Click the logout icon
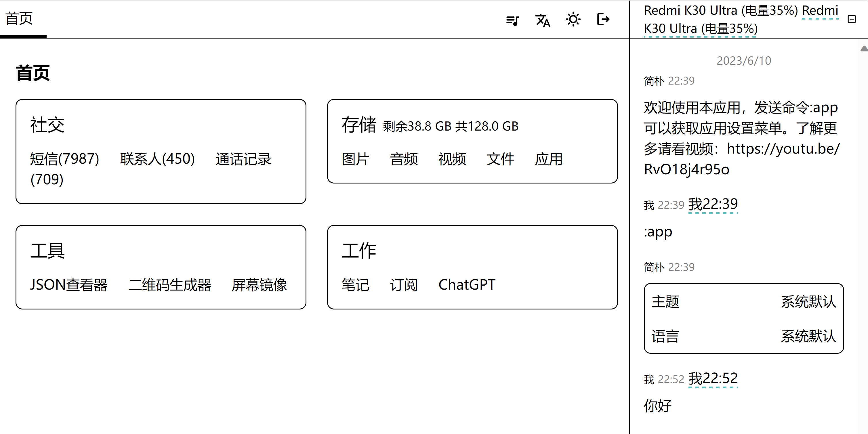 click(603, 20)
